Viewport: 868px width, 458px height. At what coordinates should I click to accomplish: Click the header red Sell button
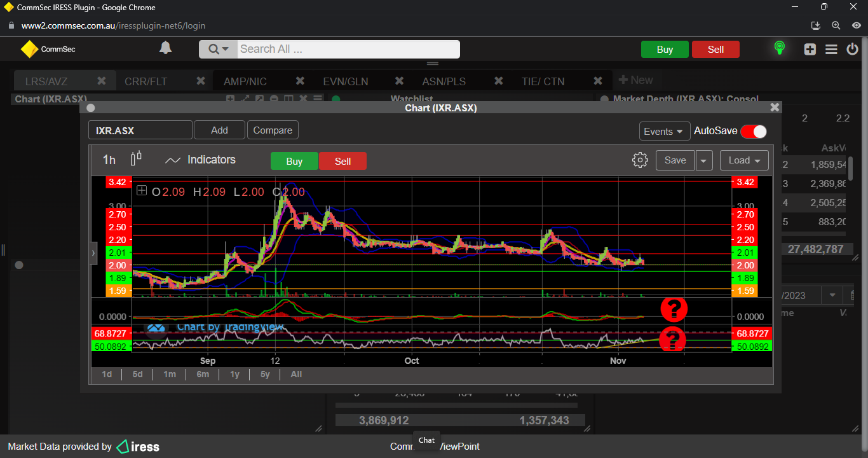coord(715,50)
